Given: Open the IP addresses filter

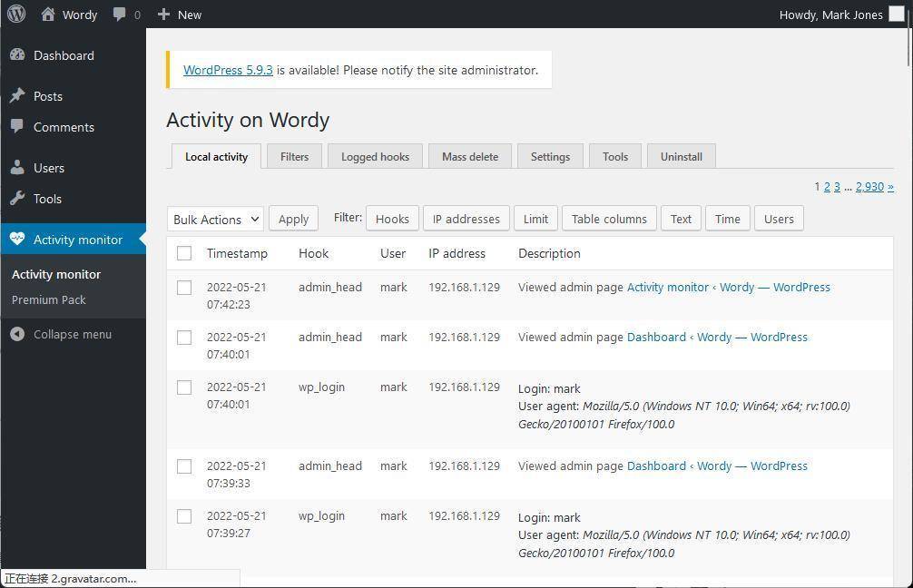Looking at the screenshot, I should (x=466, y=219).
